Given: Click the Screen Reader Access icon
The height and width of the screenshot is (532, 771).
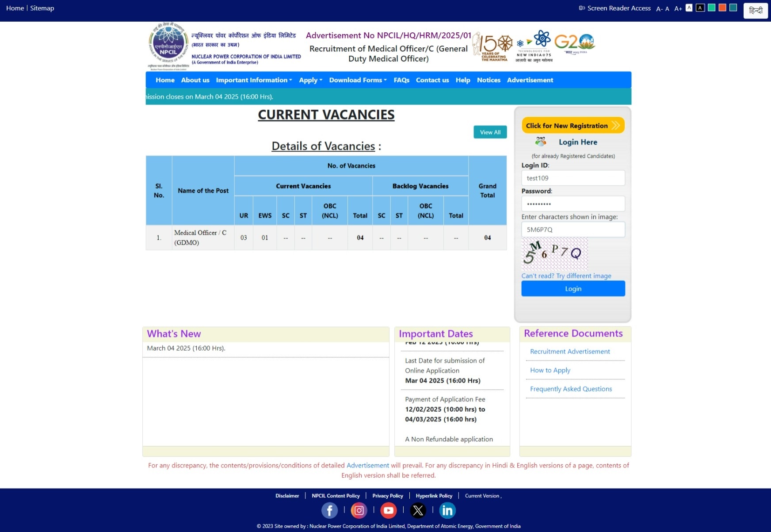Looking at the screenshot, I should coord(582,8).
